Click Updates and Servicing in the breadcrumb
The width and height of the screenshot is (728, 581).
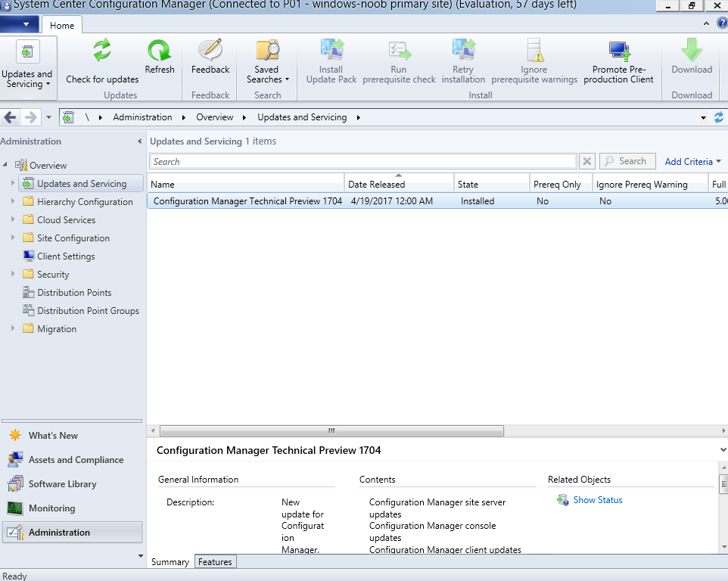[302, 117]
